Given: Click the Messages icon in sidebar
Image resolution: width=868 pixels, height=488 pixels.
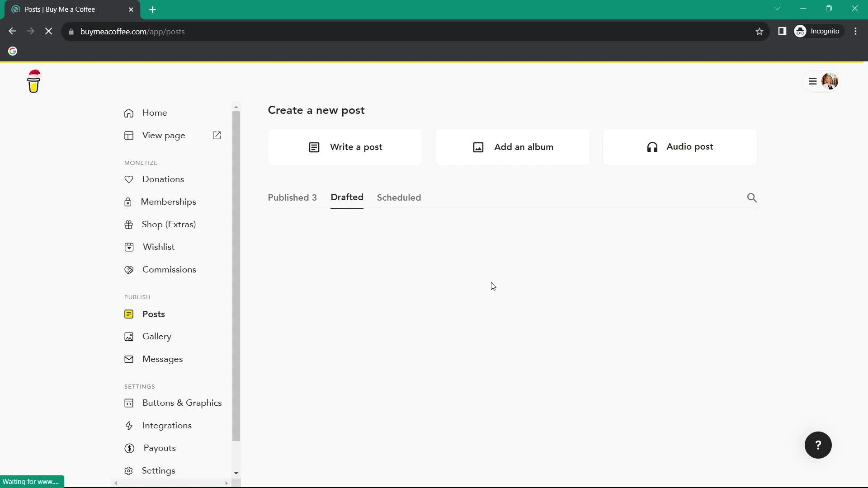Looking at the screenshot, I should (x=129, y=358).
